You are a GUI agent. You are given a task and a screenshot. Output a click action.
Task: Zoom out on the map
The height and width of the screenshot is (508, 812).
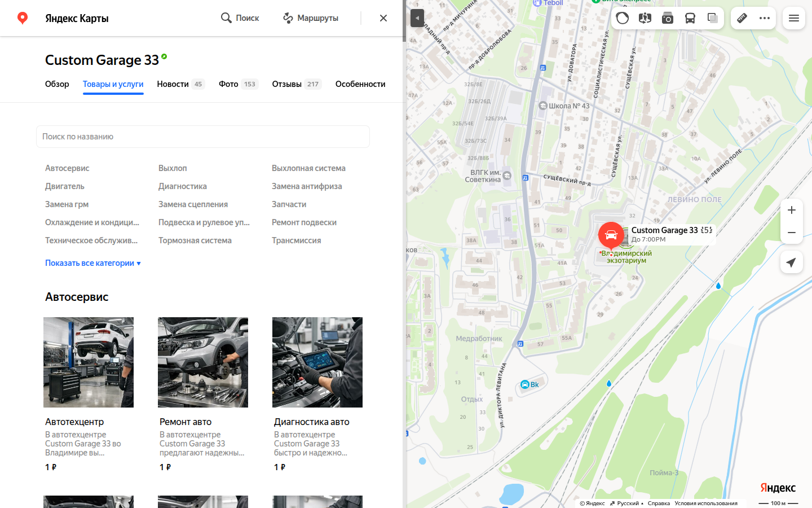click(792, 233)
